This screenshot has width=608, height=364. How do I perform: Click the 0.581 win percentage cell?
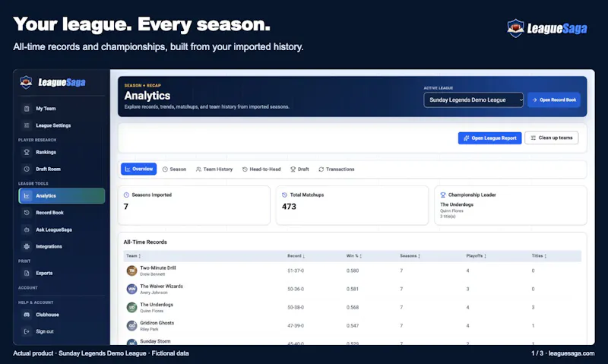pyautogui.click(x=353, y=289)
